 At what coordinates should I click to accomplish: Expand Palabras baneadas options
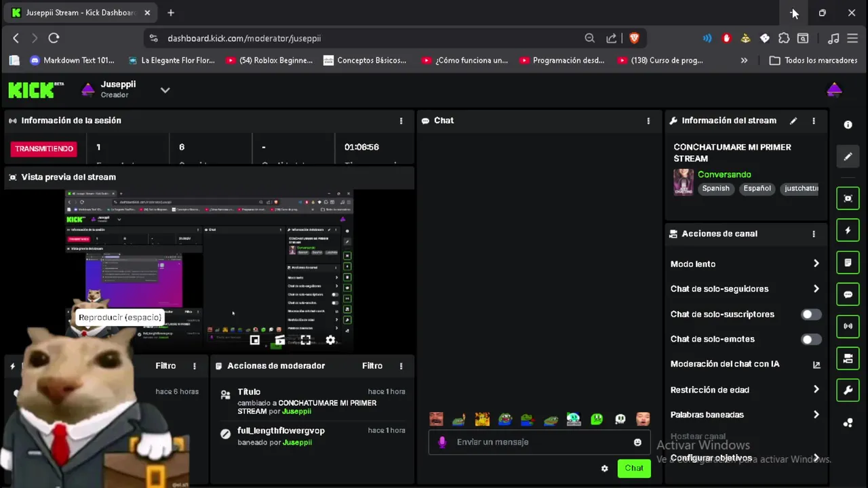point(816,415)
